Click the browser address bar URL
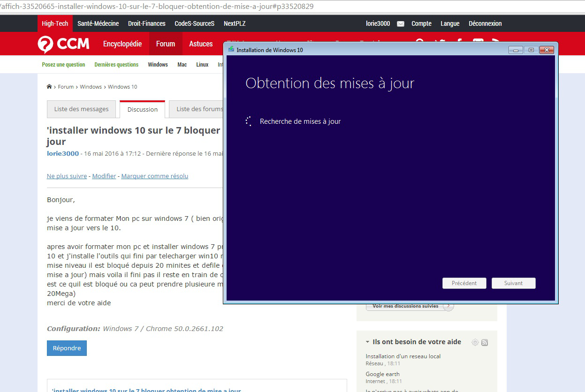This screenshot has height=392, width=585. pos(157,7)
